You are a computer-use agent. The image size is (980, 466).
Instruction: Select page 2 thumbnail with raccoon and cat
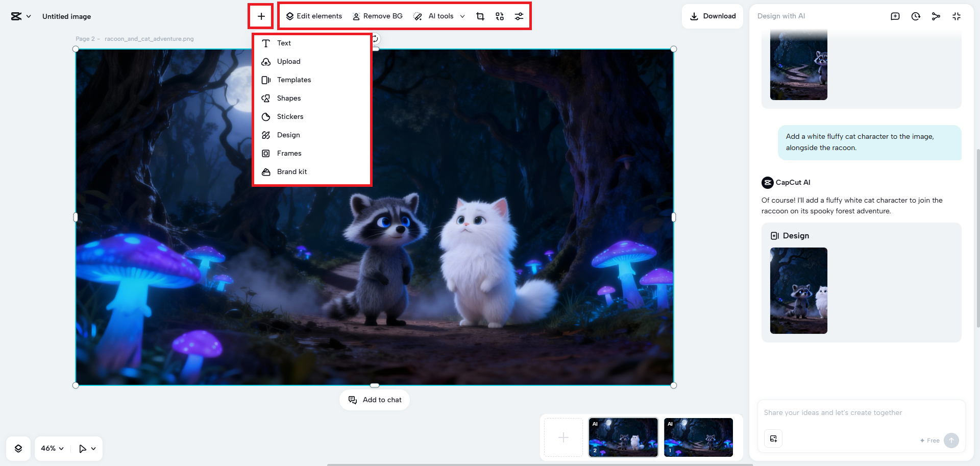623,437
